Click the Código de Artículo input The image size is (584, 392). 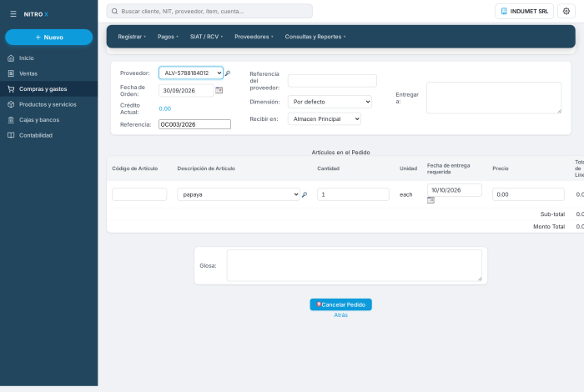[139, 194]
